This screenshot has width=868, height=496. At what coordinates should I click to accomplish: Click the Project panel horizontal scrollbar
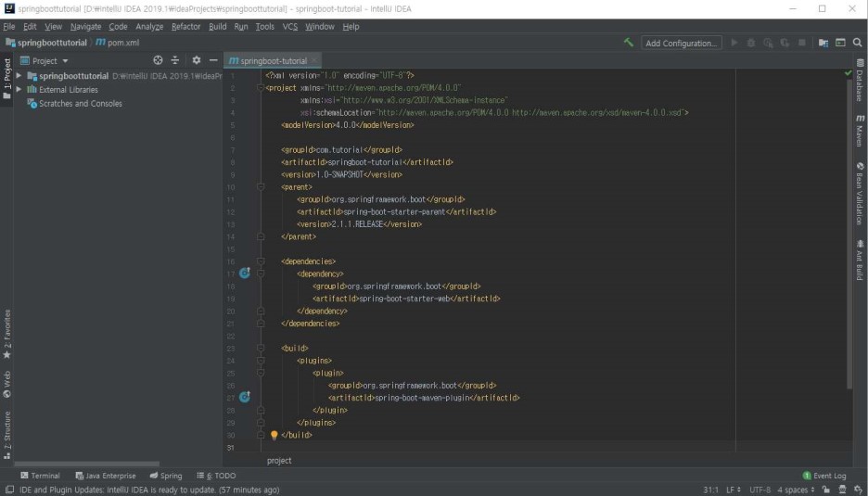[x=87, y=464]
